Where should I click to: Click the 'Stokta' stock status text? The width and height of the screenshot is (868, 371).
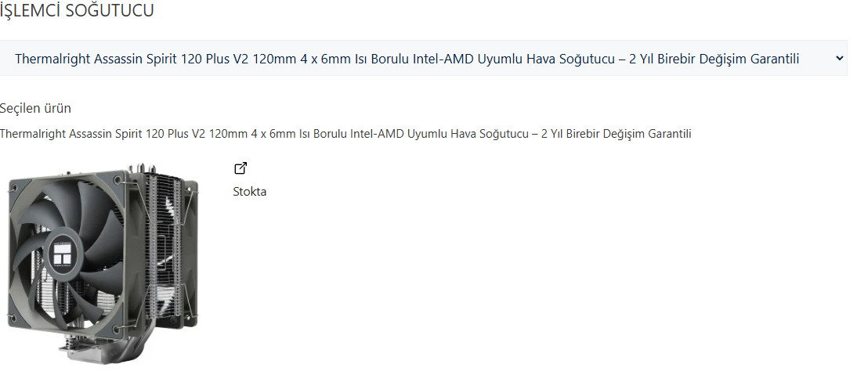249,192
